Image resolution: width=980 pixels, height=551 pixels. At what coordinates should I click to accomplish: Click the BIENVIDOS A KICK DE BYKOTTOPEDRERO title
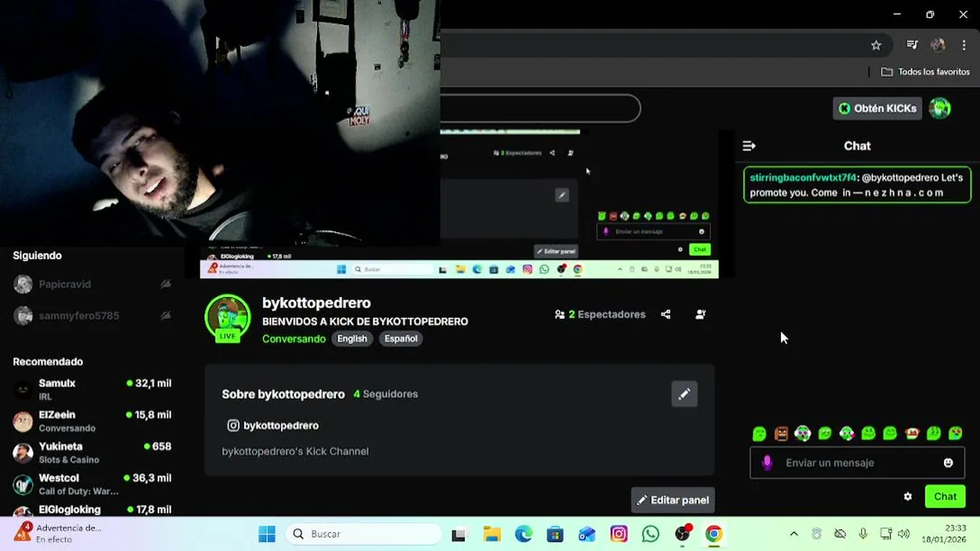pyautogui.click(x=365, y=321)
